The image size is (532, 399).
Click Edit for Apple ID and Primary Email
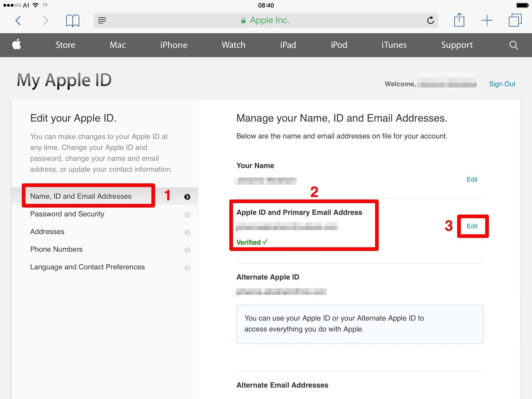click(472, 226)
